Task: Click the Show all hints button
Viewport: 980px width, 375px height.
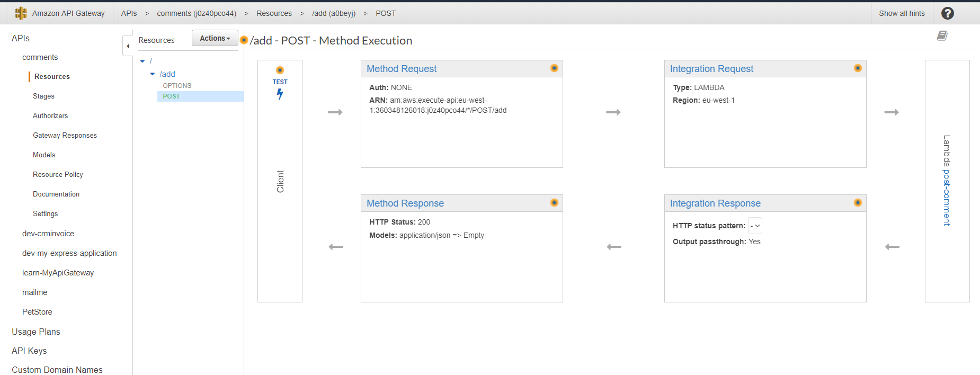Action: 902,13
